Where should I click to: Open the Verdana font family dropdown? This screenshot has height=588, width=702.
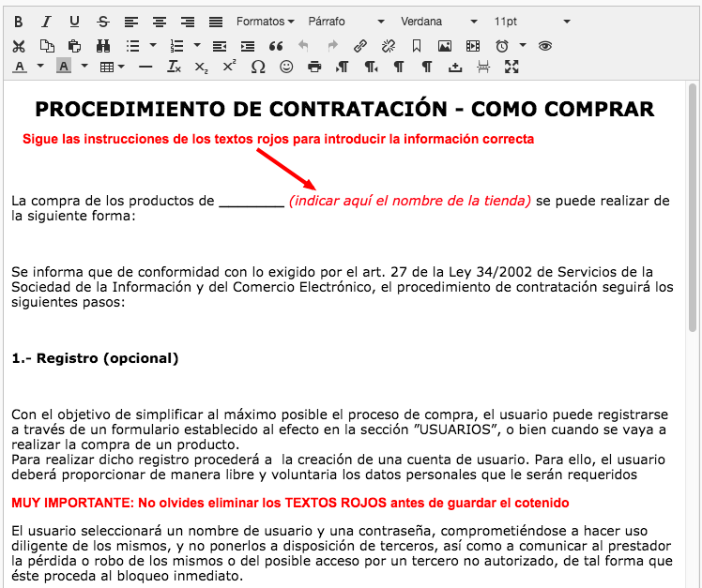click(439, 22)
